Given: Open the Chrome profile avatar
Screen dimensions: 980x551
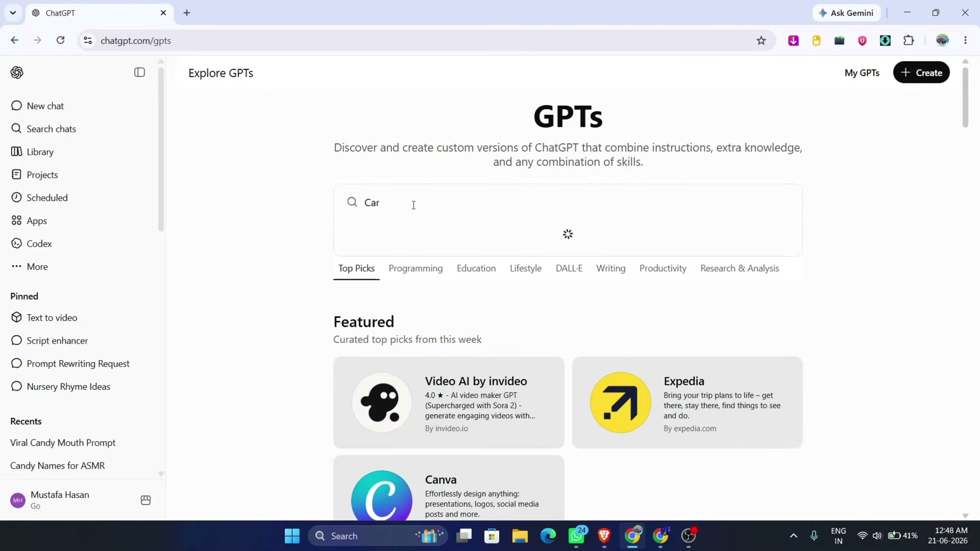Looking at the screenshot, I should [942, 40].
